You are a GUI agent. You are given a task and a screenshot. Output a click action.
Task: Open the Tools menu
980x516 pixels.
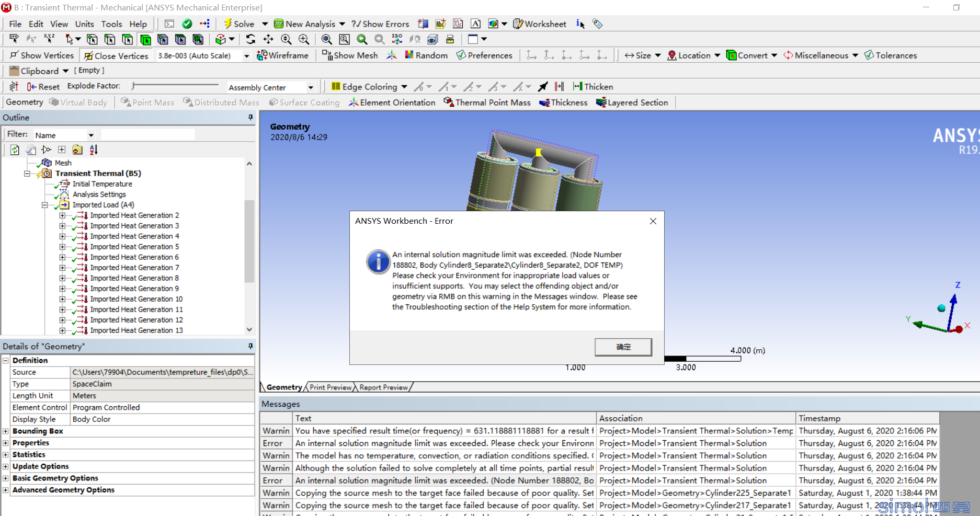[x=111, y=24]
